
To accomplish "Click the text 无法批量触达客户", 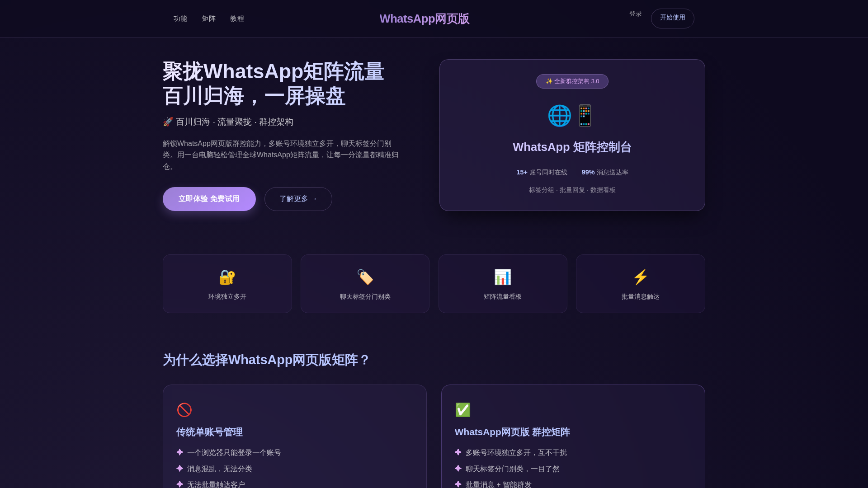I will coord(216,484).
